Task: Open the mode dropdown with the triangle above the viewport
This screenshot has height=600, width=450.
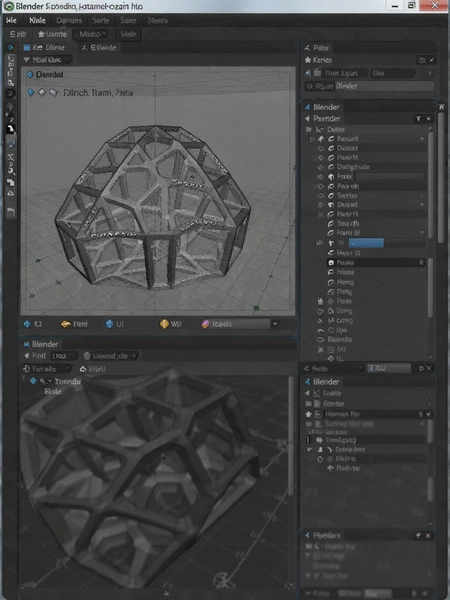Action: (x=47, y=60)
